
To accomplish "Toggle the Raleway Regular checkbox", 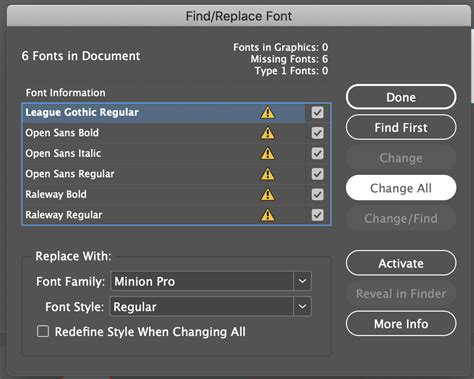I will click(317, 215).
